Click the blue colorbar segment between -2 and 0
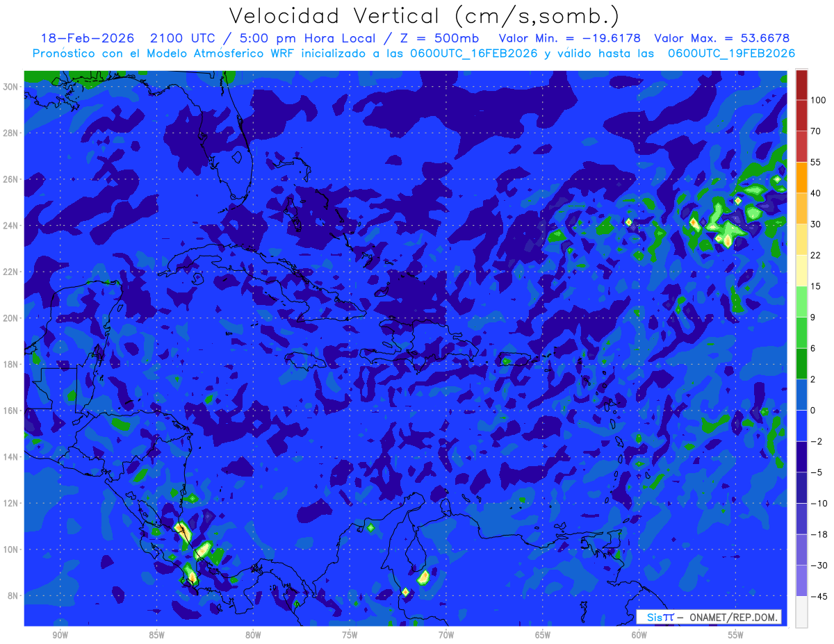The height and width of the screenshot is (644, 834). (x=801, y=425)
